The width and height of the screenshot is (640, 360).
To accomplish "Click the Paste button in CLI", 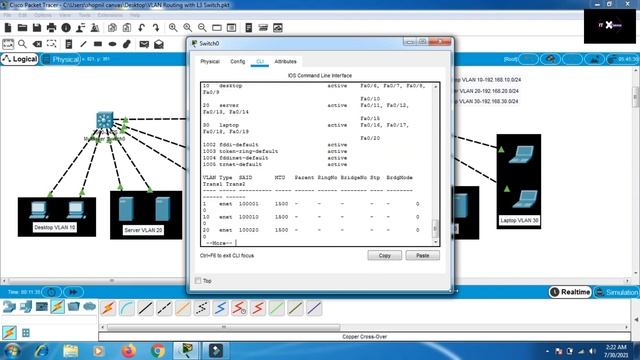I will [422, 256].
